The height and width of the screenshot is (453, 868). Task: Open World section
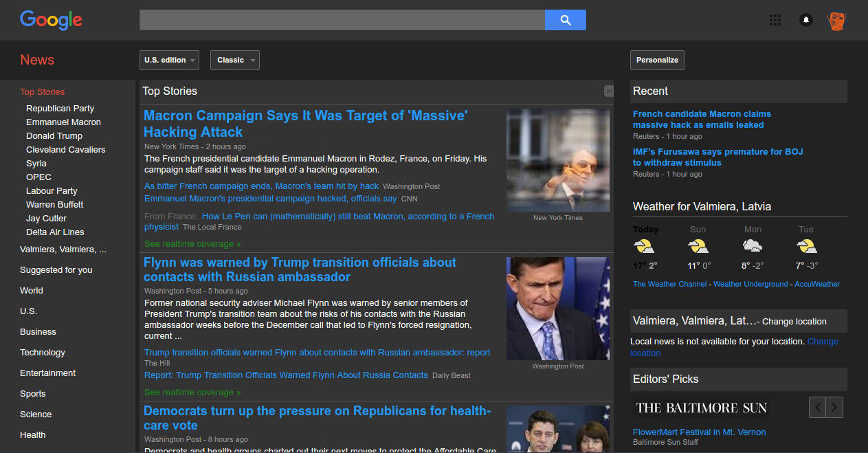pos(32,290)
